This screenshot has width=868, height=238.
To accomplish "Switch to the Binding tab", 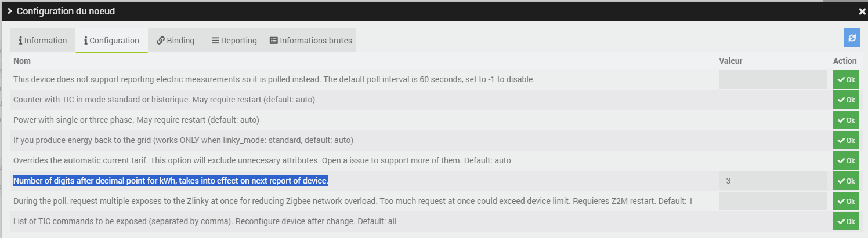I will [x=175, y=41].
